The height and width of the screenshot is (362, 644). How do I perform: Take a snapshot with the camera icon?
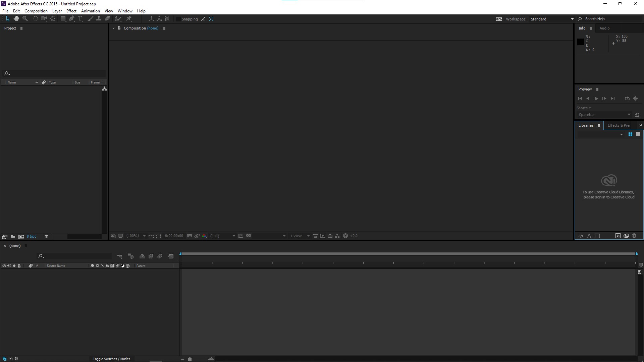point(190,236)
